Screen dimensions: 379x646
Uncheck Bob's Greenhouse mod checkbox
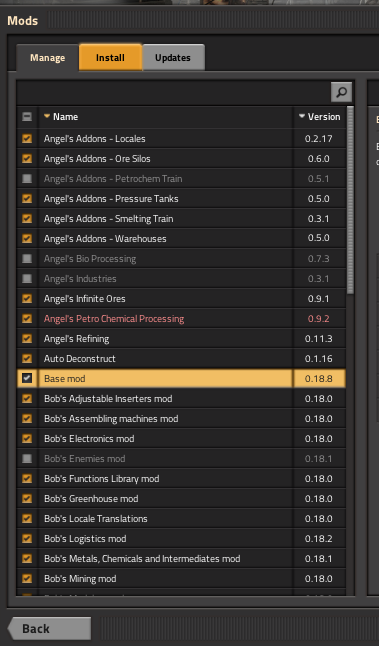pyautogui.click(x=27, y=499)
